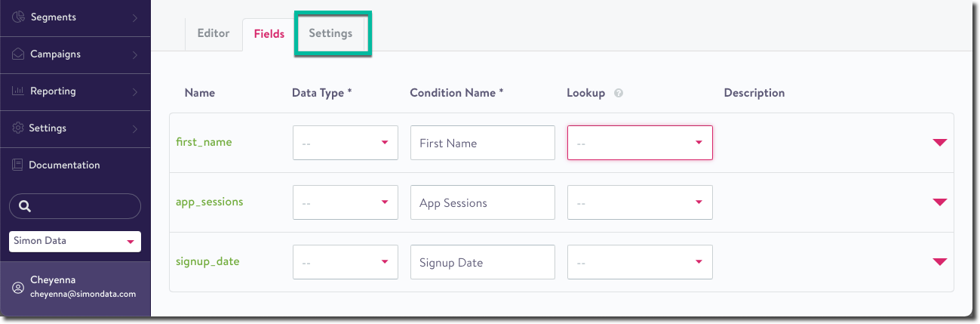
Task: Open the Simon Data account selector
Action: 75,242
